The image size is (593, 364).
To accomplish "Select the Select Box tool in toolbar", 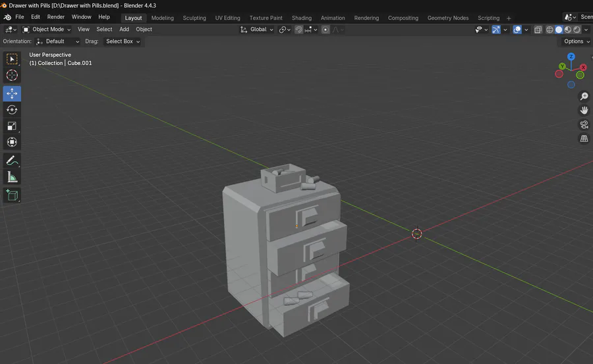I will pyautogui.click(x=12, y=59).
